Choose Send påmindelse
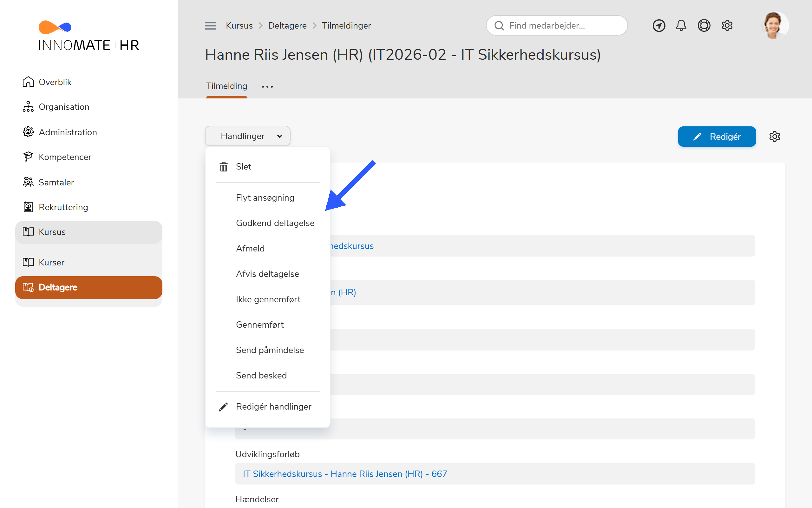 (x=268, y=350)
